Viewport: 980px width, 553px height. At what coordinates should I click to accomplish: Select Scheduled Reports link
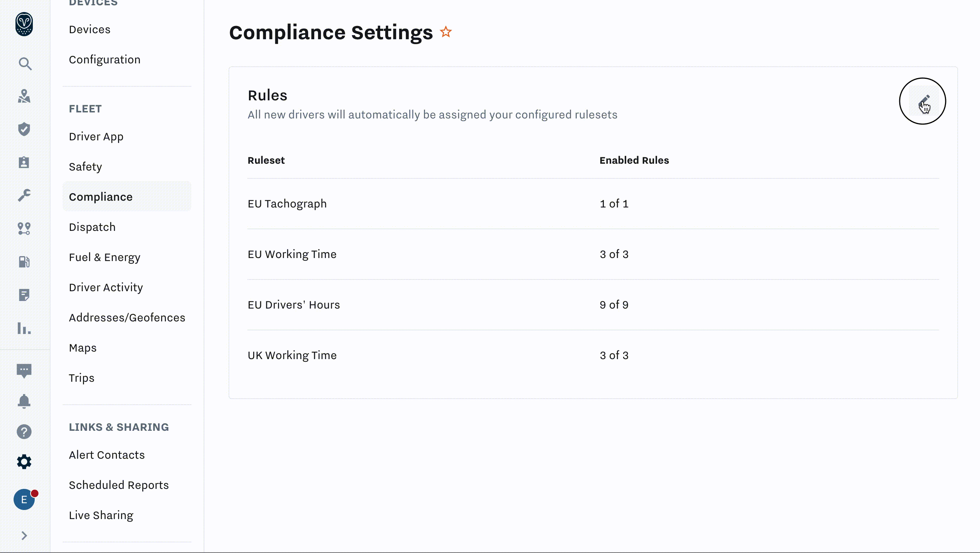pos(118,485)
